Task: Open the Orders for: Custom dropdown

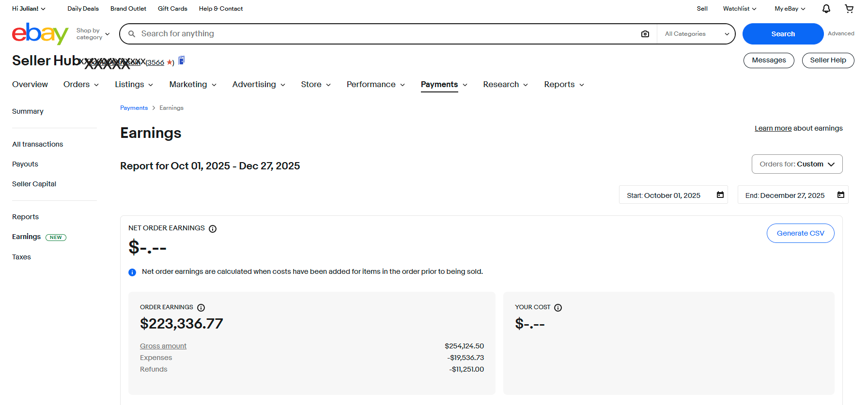Action: pyautogui.click(x=797, y=164)
